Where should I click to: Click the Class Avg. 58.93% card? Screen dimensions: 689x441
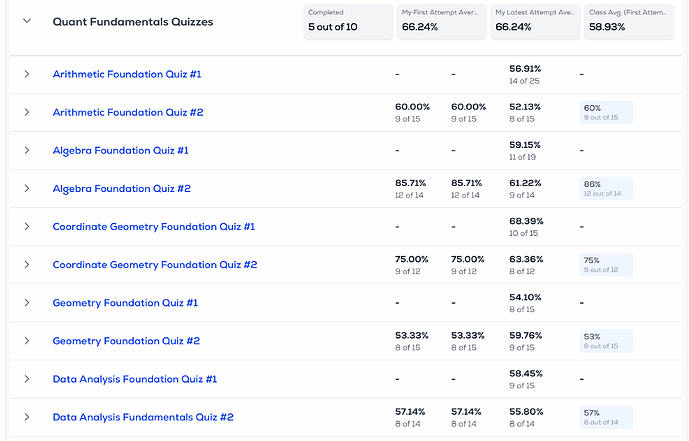pyautogui.click(x=625, y=21)
